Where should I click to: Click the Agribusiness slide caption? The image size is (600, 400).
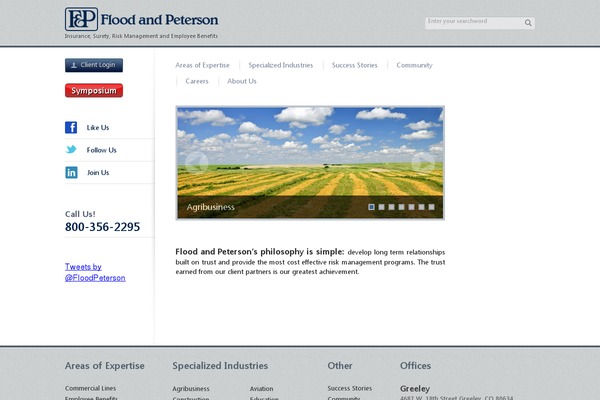coord(210,207)
